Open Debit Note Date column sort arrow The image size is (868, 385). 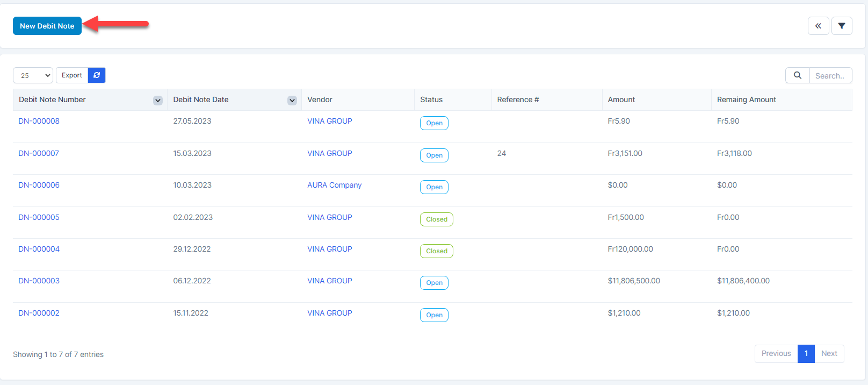(292, 101)
